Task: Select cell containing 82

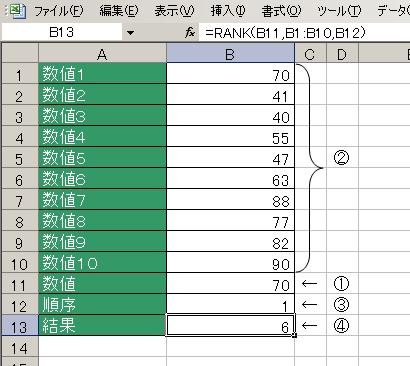Action: (230, 242)
